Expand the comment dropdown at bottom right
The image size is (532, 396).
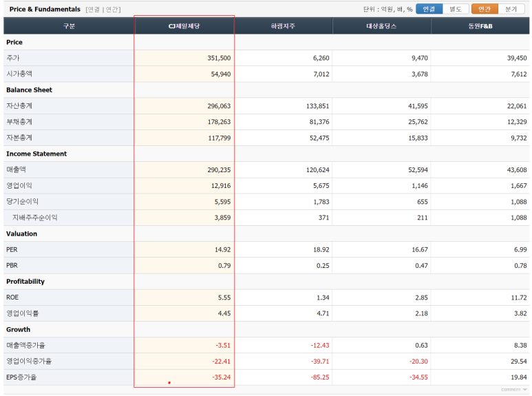click(514, 390)
